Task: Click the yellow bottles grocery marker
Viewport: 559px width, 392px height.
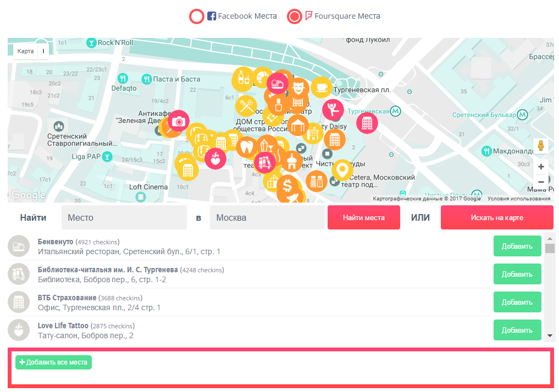Action: (243, 78)
